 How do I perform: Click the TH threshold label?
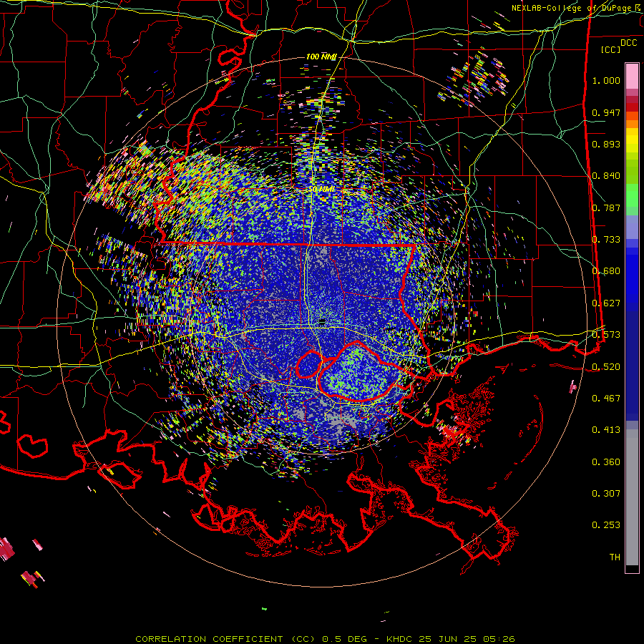(615, 557)
